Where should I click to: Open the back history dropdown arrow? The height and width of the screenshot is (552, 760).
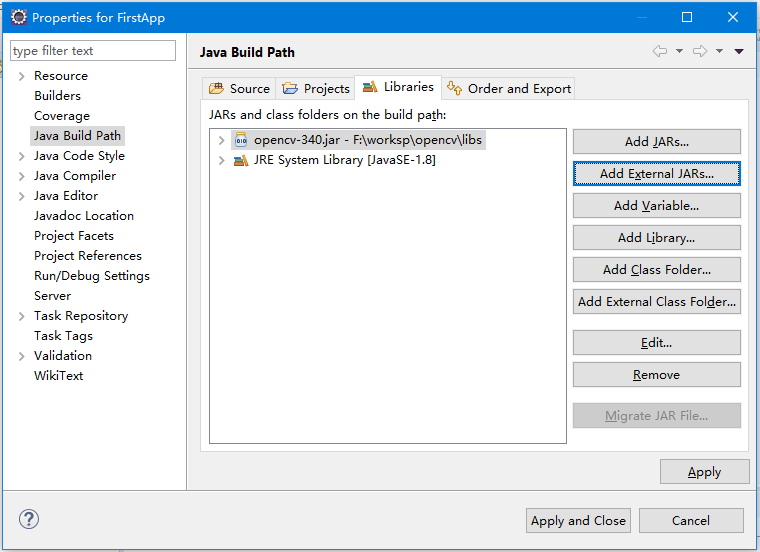[679, 51]
